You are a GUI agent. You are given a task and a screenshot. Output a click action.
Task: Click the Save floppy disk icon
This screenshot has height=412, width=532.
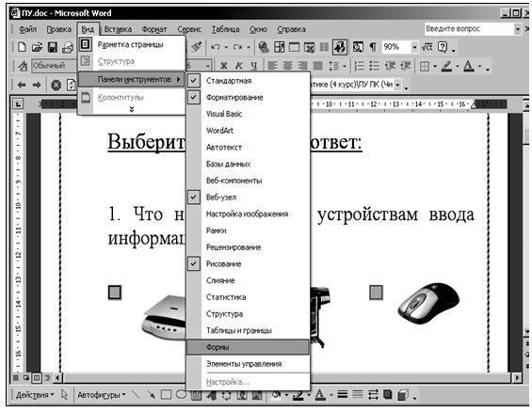point(53,47)
